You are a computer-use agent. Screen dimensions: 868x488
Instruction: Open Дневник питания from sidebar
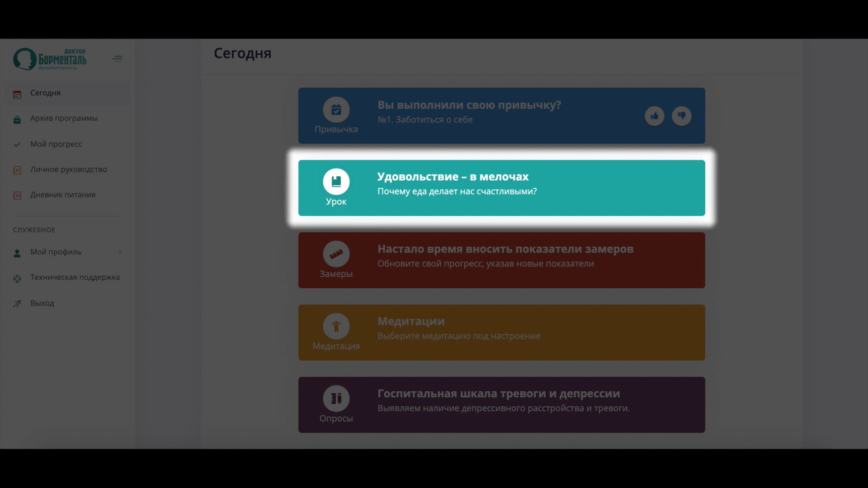[63, 195]
